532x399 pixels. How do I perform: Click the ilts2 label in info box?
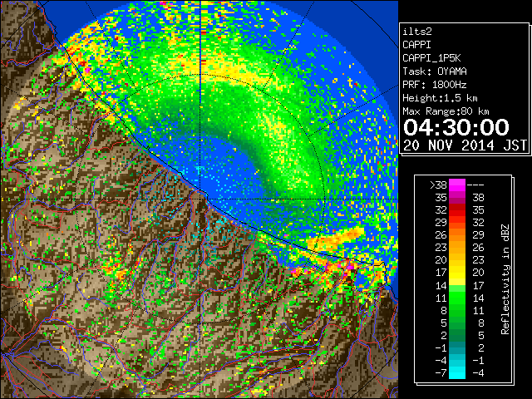click(417, 32)
